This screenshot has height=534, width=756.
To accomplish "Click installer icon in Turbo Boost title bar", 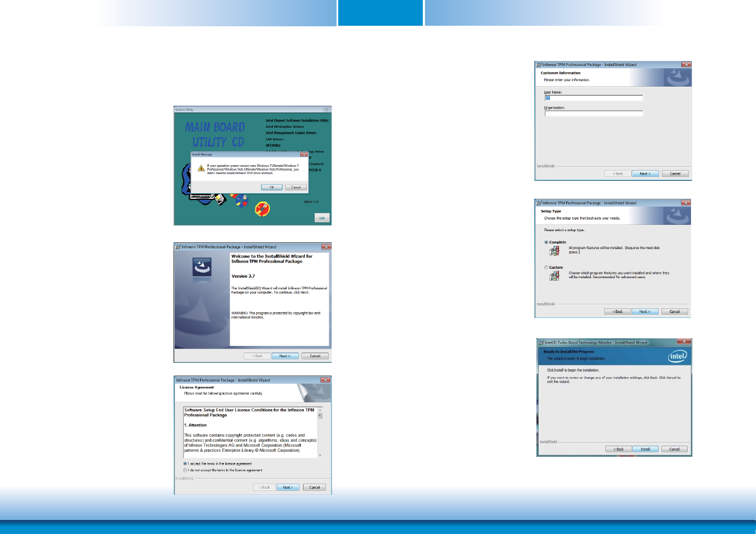I will click(541, 343).
